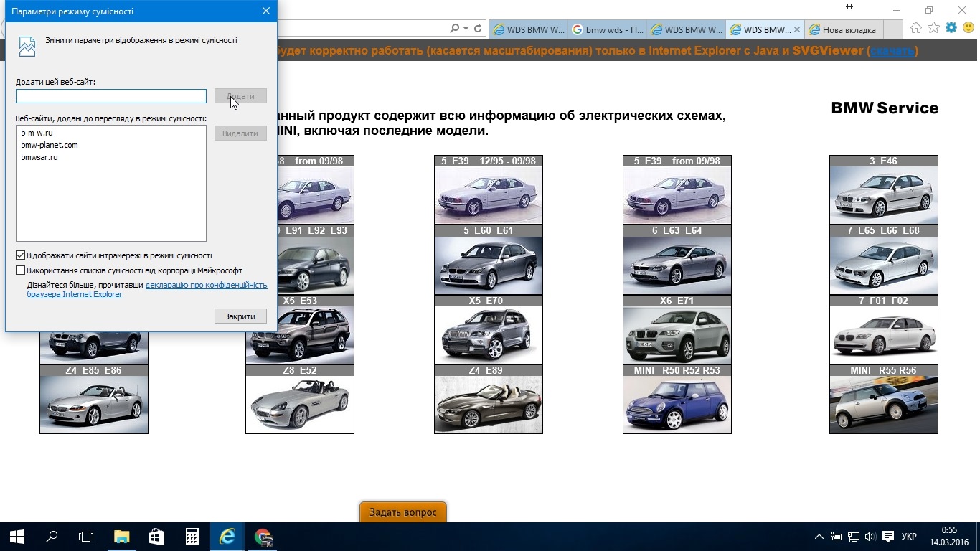Restore down the Internet Explorer window
This screenshot has width=980, height=551.
(929, 10)
